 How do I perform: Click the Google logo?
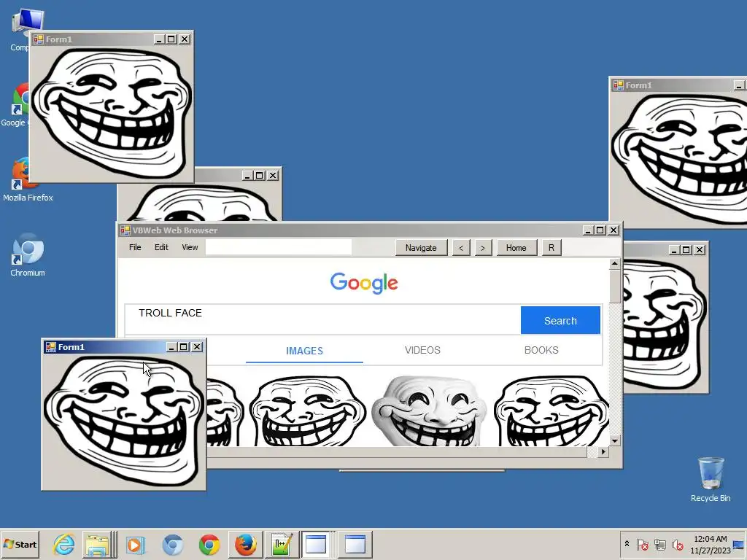tap(364, 283)
